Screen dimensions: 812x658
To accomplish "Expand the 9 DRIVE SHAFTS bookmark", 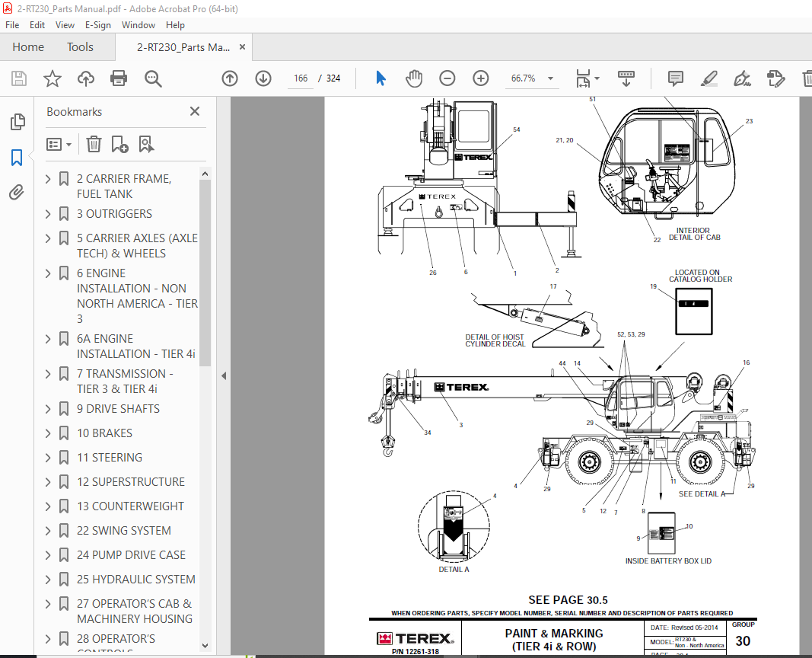I will (49, 409).
